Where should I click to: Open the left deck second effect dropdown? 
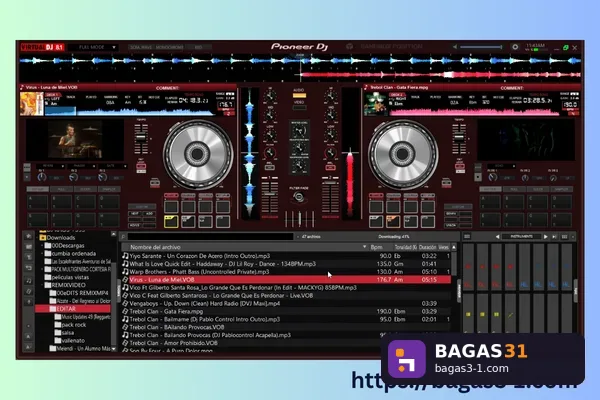[x=82, y=166]
